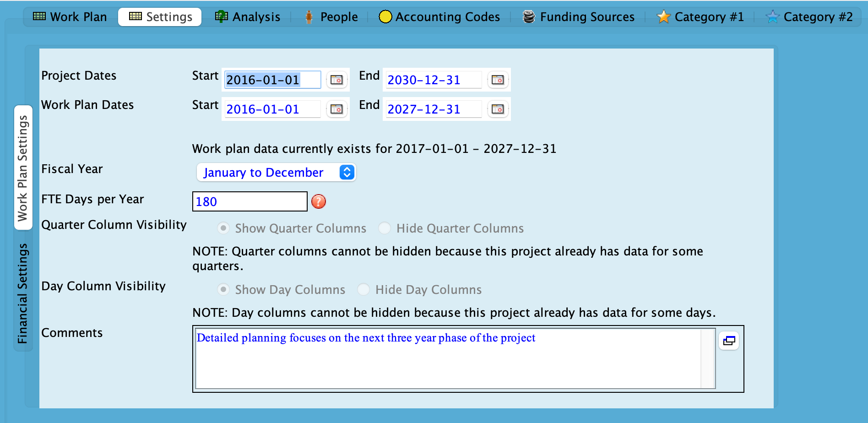The image size is (868, 423).
Task: Open calendar picker for Work Plan start date
Action: point(336,109)
